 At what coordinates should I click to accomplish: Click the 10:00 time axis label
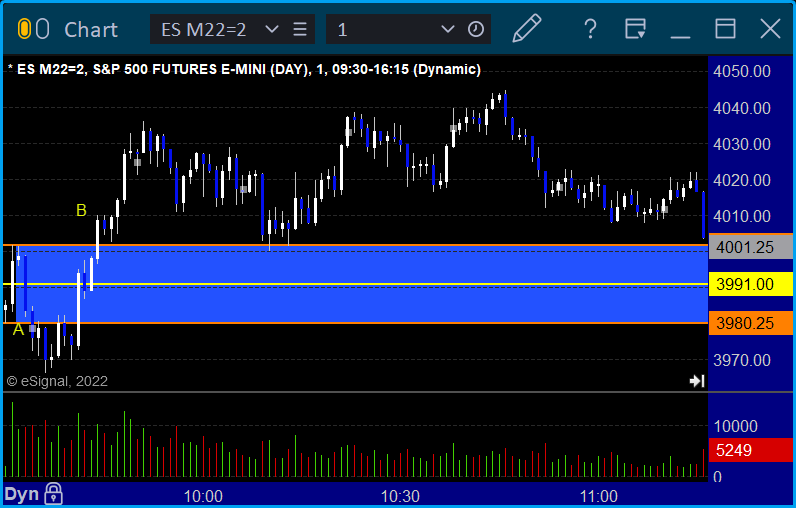point(203,496)
